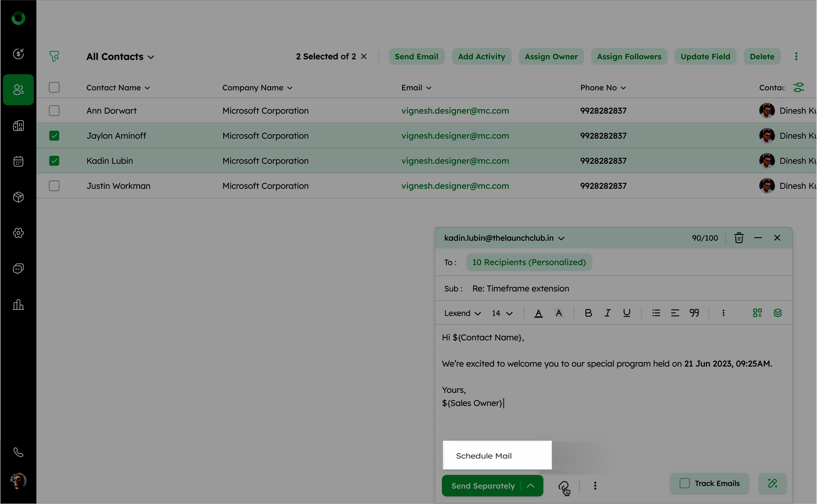Open the contacts filter icon

54,56
